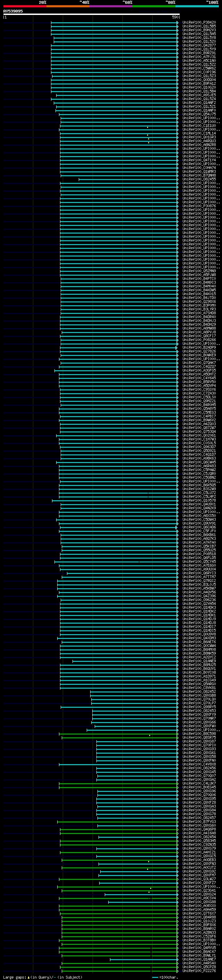Open hit UniRef100_Q1L5B5
222x980 pixels.
[199, 26]
